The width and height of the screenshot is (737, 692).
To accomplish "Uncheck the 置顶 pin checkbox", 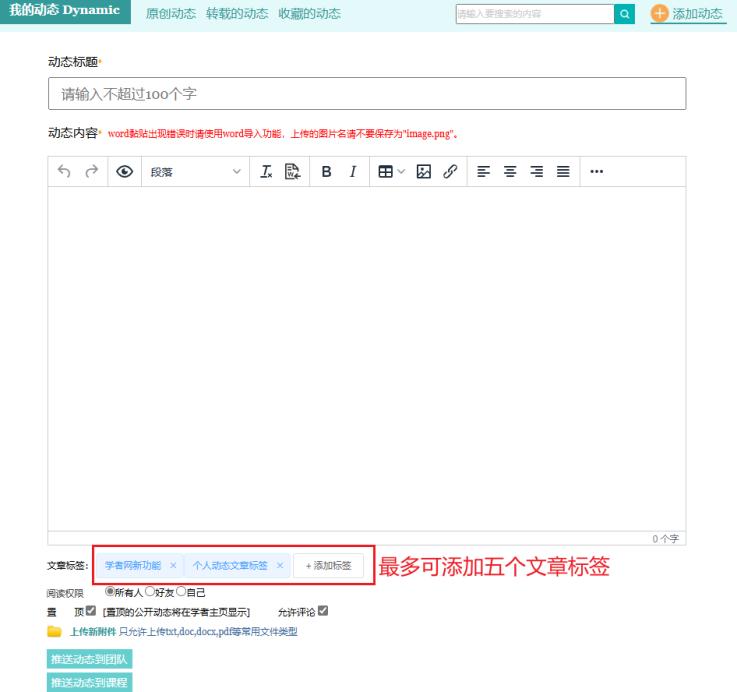I will coord(91,611).
